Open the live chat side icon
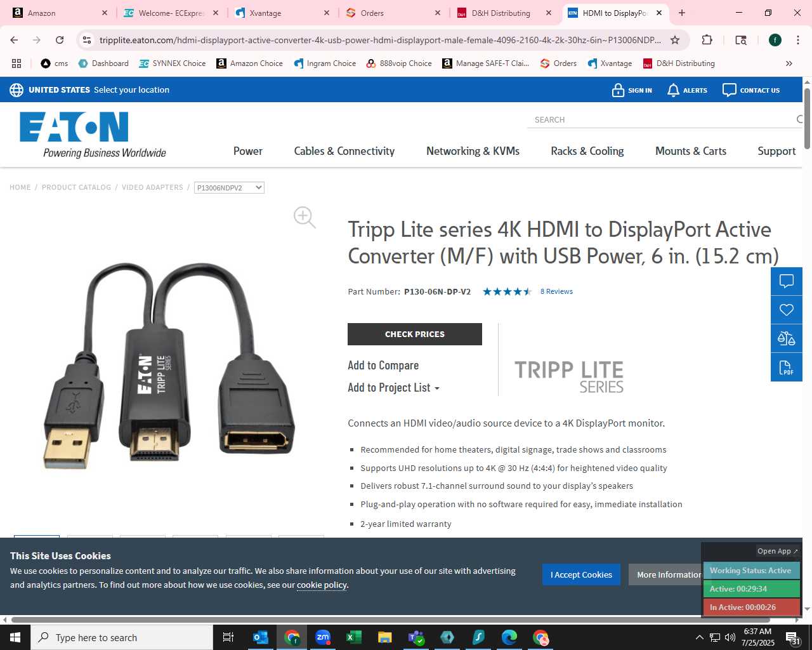This screenshot has height=650, width=812. point(787,281)
